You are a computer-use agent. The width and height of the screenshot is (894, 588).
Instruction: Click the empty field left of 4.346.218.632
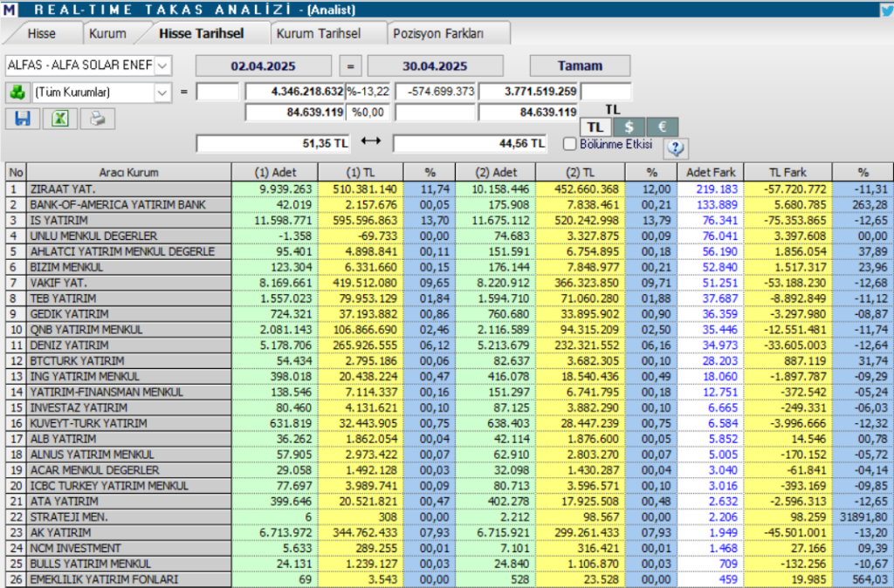(217, 91)
